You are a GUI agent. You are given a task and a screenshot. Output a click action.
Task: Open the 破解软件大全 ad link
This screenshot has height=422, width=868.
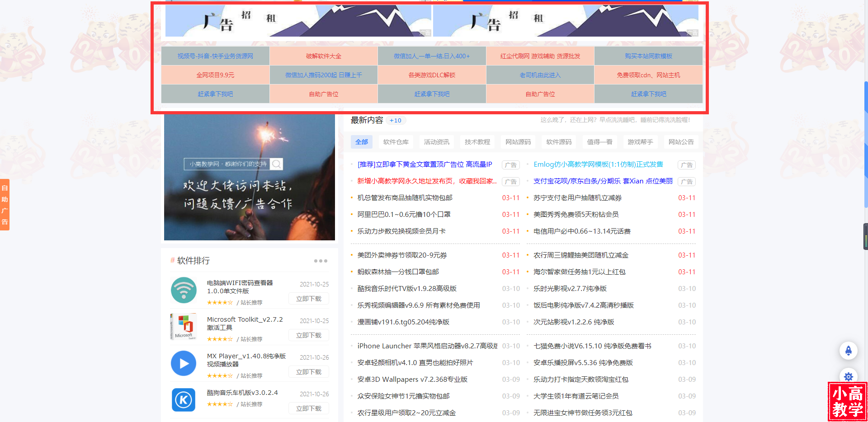coord(324,56)
